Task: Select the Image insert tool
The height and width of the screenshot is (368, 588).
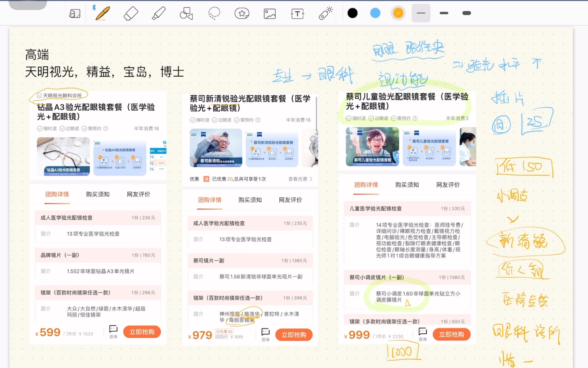Action: pyautogui.click(x=270, y=14)
